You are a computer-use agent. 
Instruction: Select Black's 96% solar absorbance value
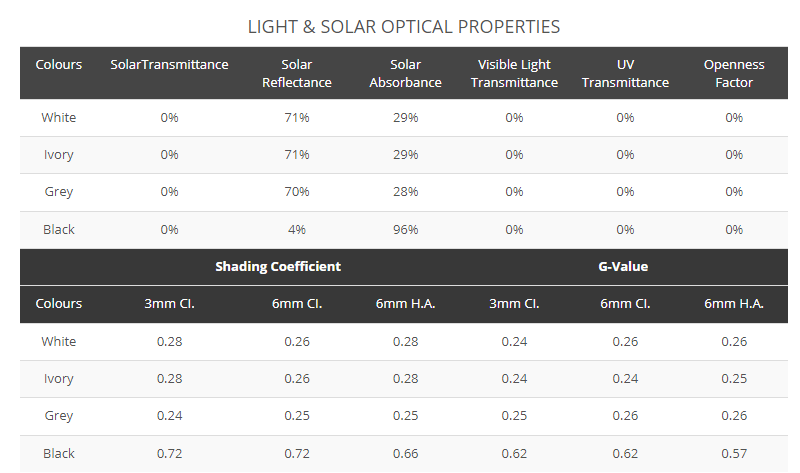(405, 230)
